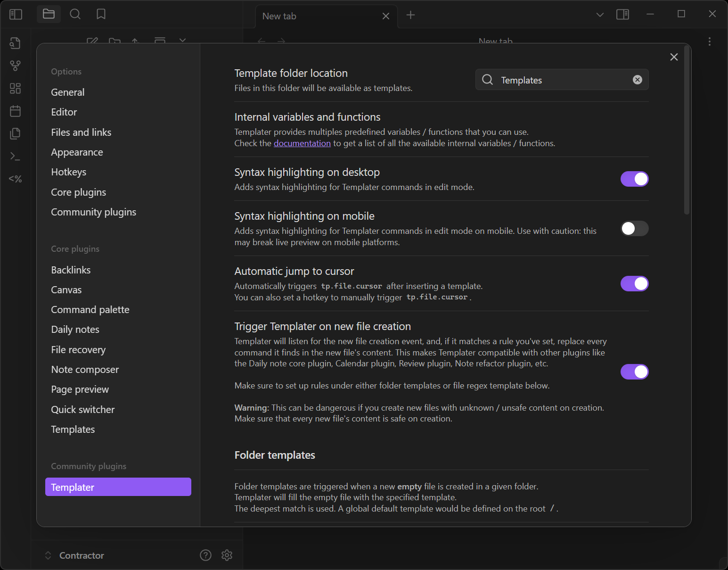Viewport: 728px width, 570px height.
Task: Open the search magnifier icon in sidebar
Action: pos(75,14)
